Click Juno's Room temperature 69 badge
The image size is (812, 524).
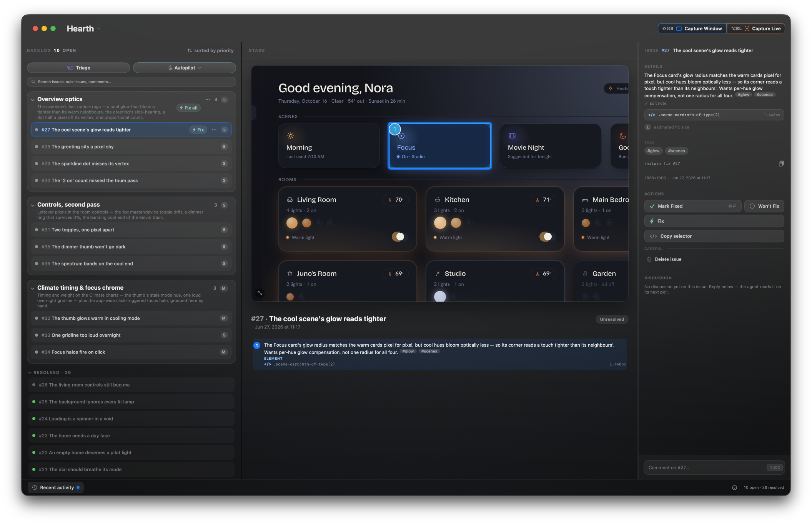click(x=395, y=274)
